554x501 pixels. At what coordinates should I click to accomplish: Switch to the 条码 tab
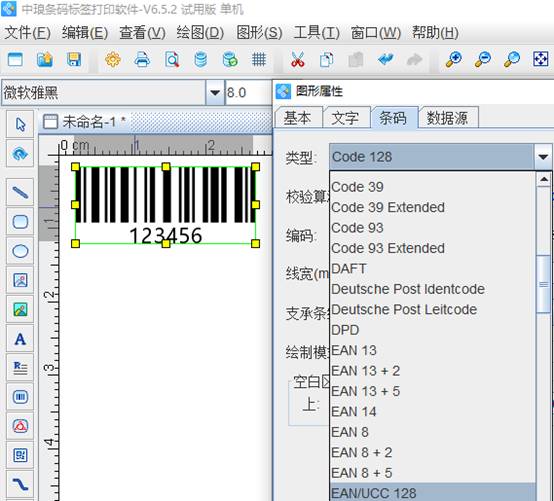393,118
